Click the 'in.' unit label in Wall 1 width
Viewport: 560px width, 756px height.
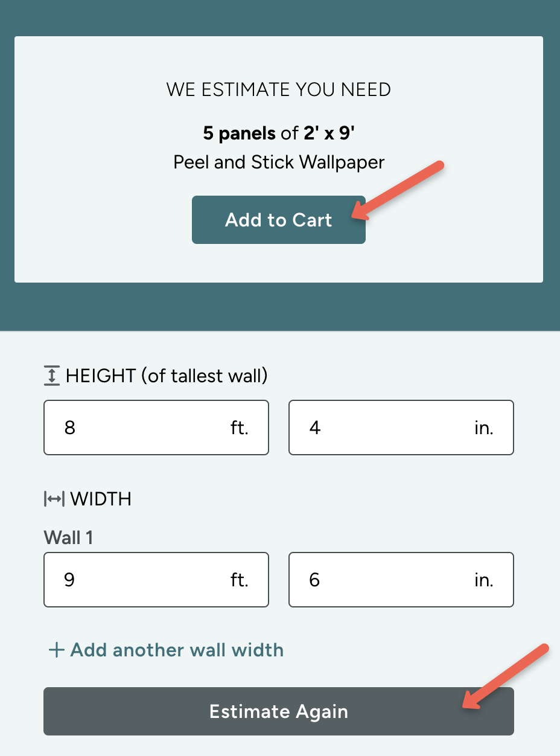coord(483,580)
